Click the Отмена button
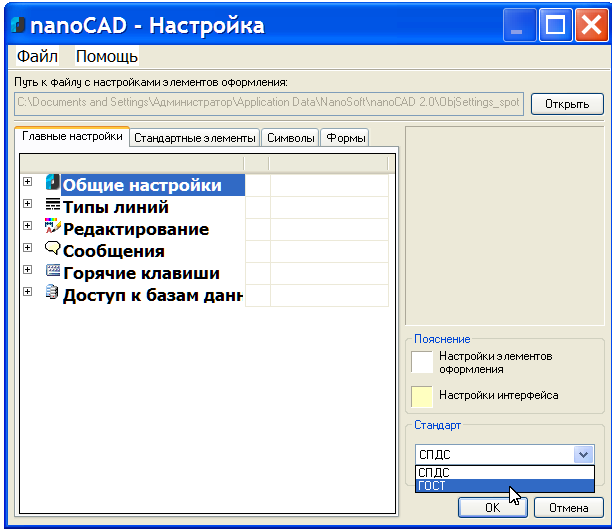 tap(569, 508)
